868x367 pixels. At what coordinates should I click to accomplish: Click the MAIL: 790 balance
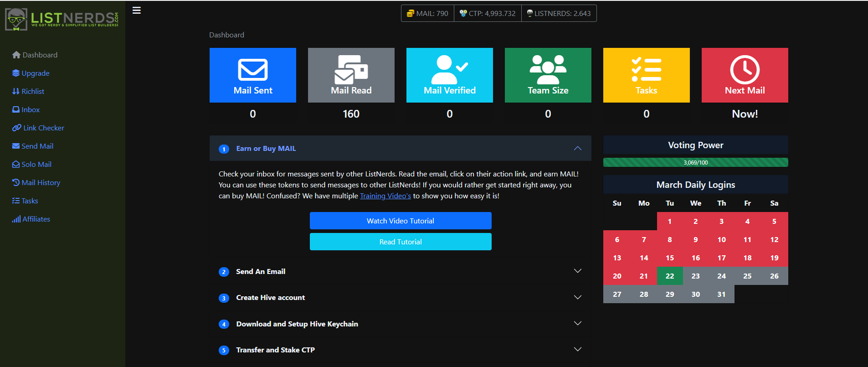tap(427, 13)
